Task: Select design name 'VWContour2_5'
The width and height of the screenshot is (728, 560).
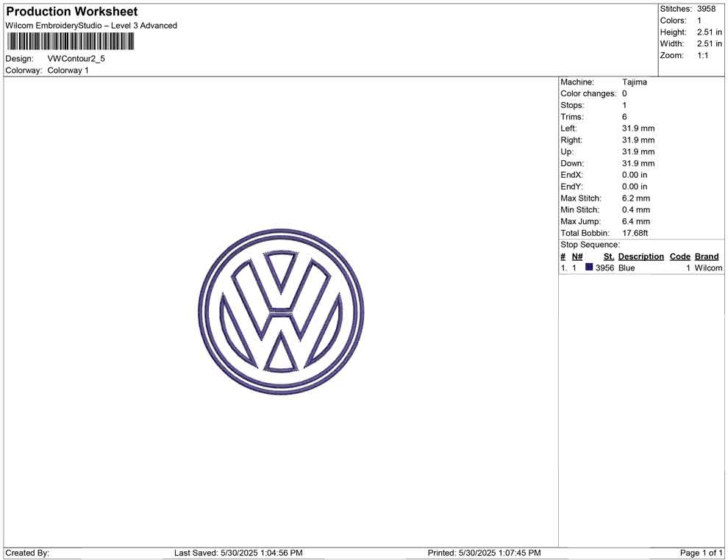Action: point(76,59)
